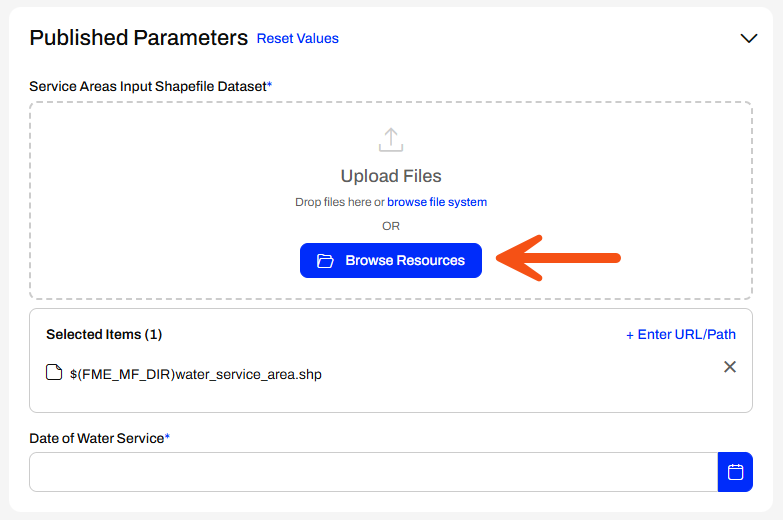
Task: Click the Browse Resources button
Action: click(x=391, y=260)
